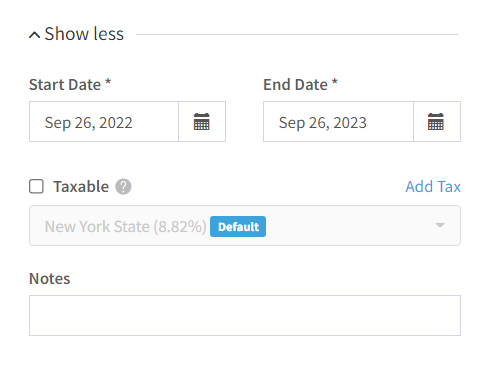495x384 pixels.
Task: Click the Start Date label
Action: point(65,85)
